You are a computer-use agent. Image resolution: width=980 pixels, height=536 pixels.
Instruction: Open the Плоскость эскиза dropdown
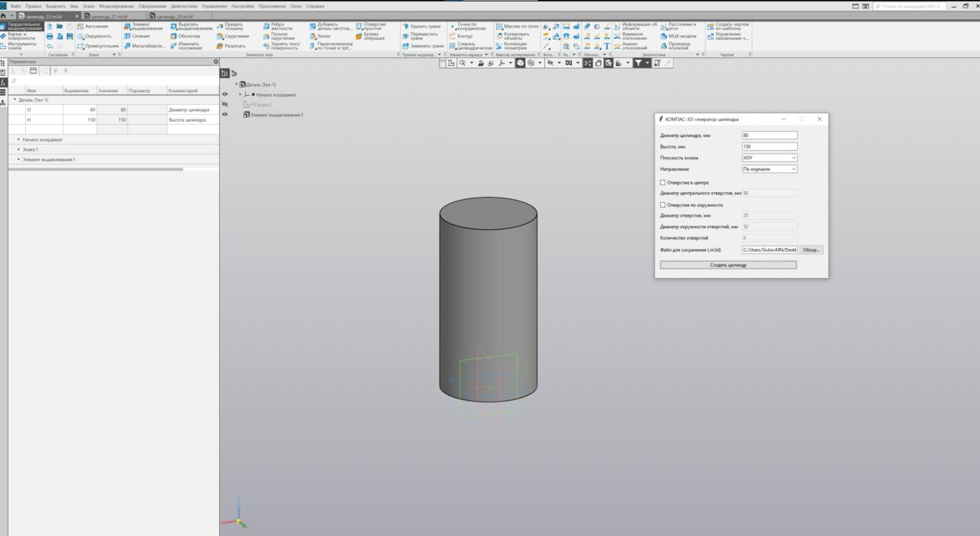pos(769,158)
